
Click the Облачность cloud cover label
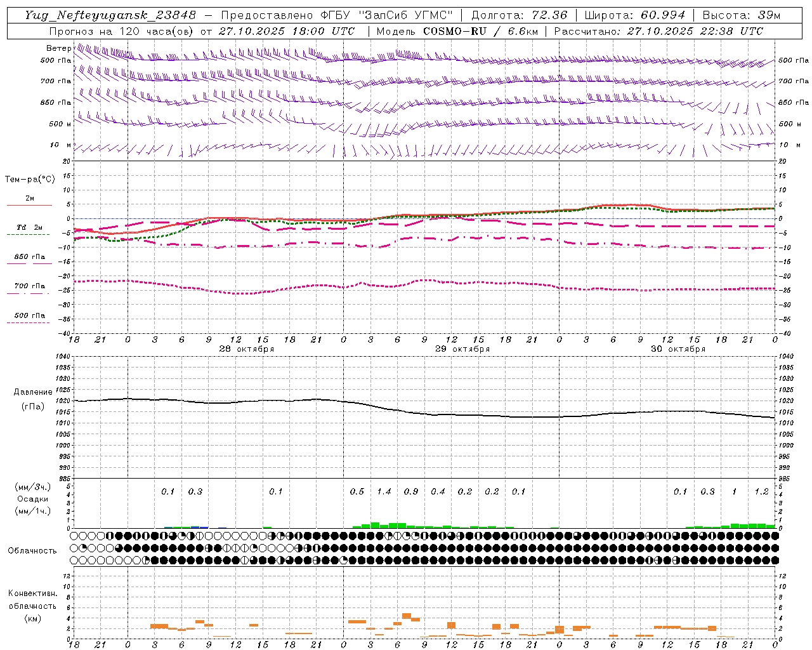click(x=32, y=550)
